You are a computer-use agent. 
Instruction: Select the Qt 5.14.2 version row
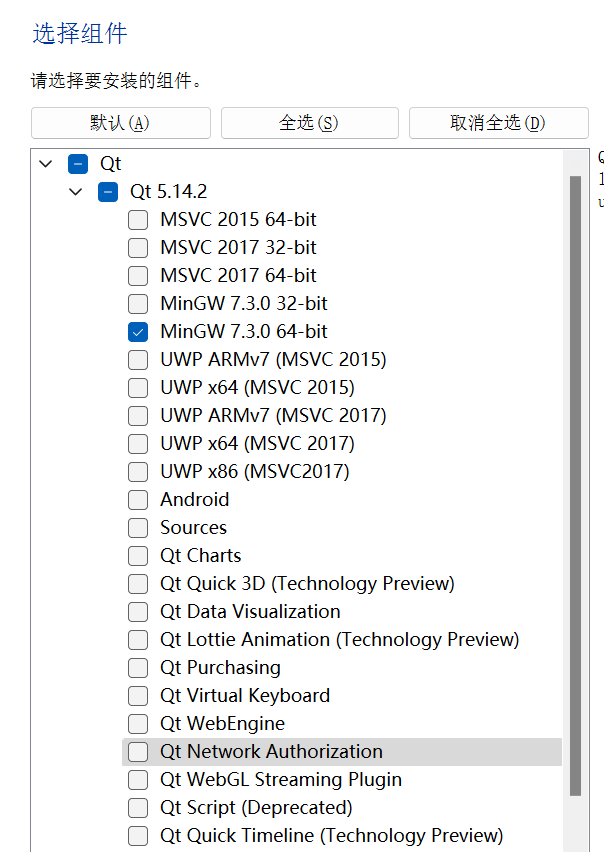pos(168,192)
